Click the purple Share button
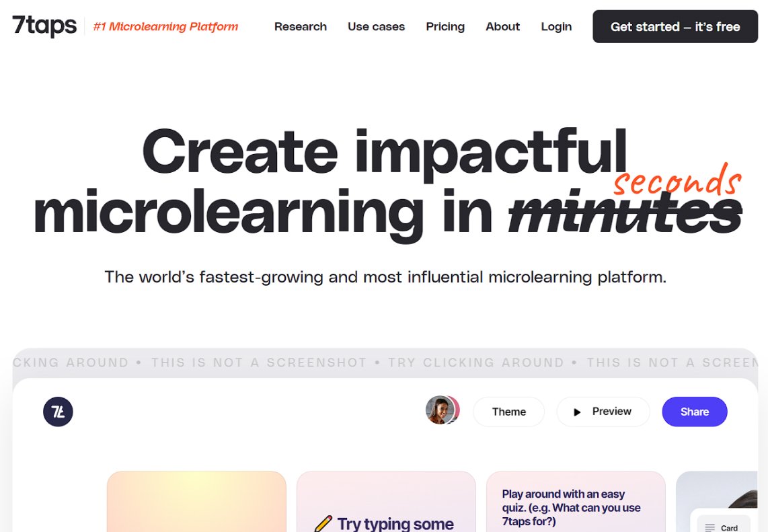This screenshot has width=768, height=532. pos(695,412)
